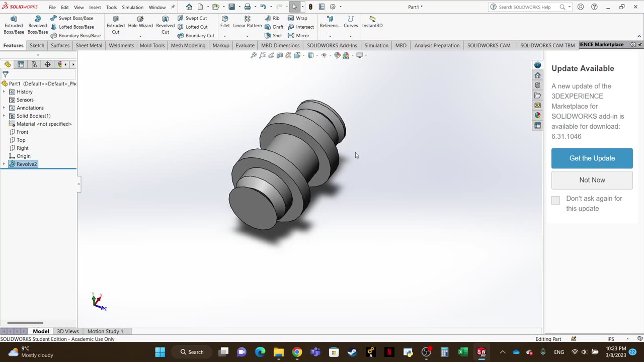Click the Get the Update button

[592, 158]
